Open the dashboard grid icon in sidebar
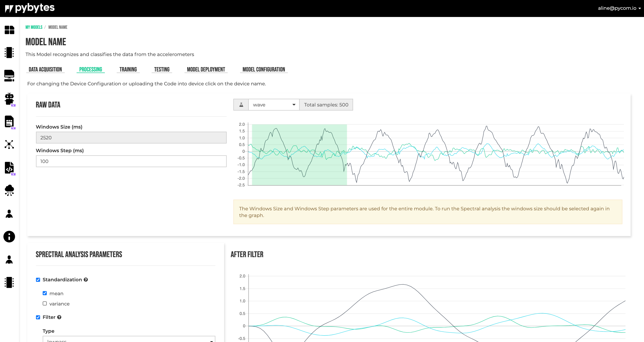 click(9, 30)
